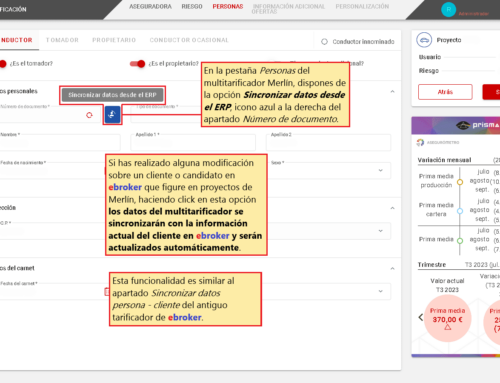Click the Valor actual T3 2023 text

447,285
